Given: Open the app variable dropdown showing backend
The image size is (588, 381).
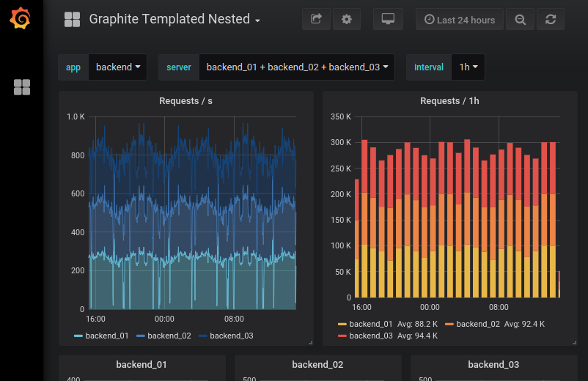Looking at the screenshot, I should 117,67.
